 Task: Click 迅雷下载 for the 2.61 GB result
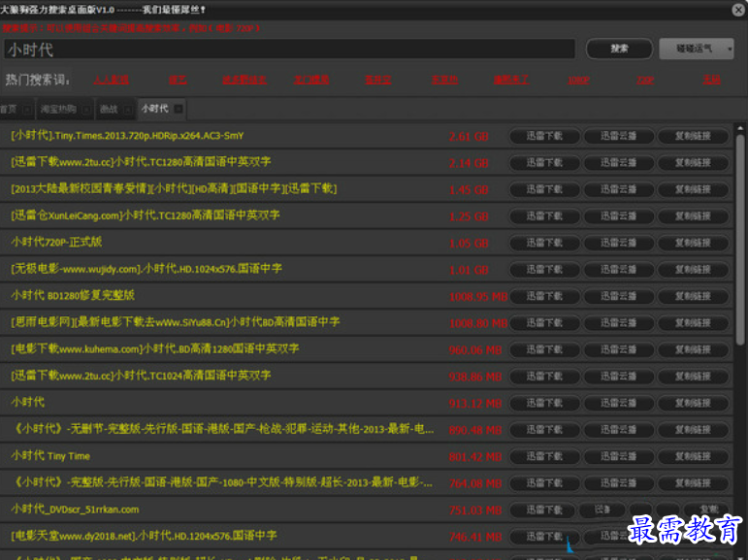coord(545,136)
